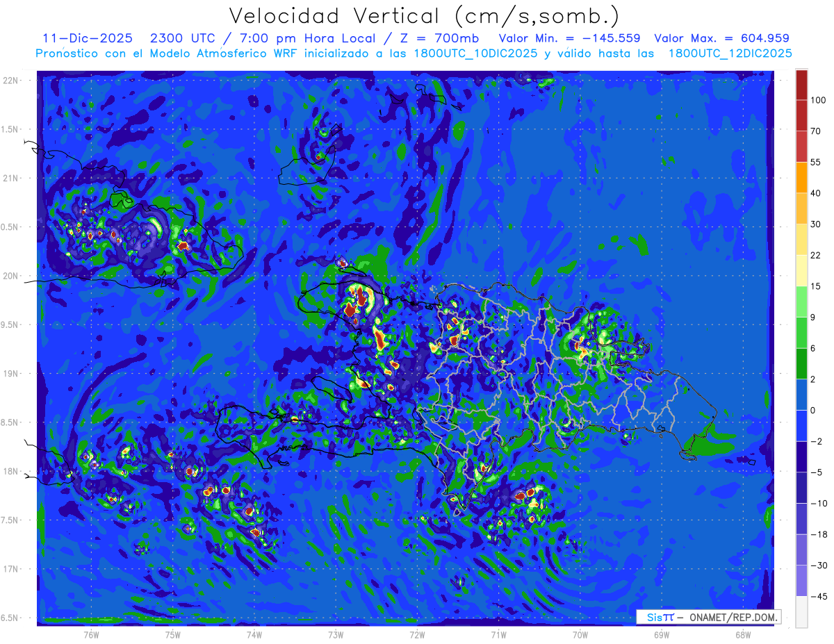Click the '1800UTC_12DIC2025' valid-until text
This screenshot has height=644, width=834.
click(730, 53)
